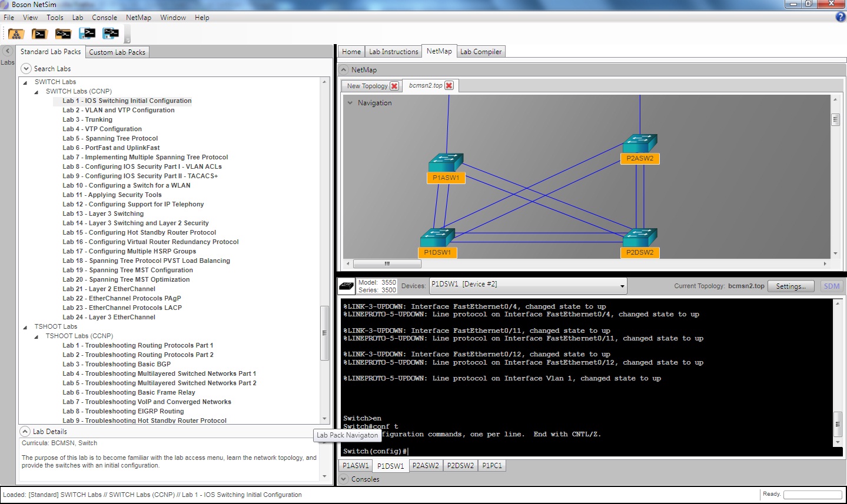The width and height of the screenshot is (847, 504).
Task: Open the Lab menu
Action: coord(78,18)
